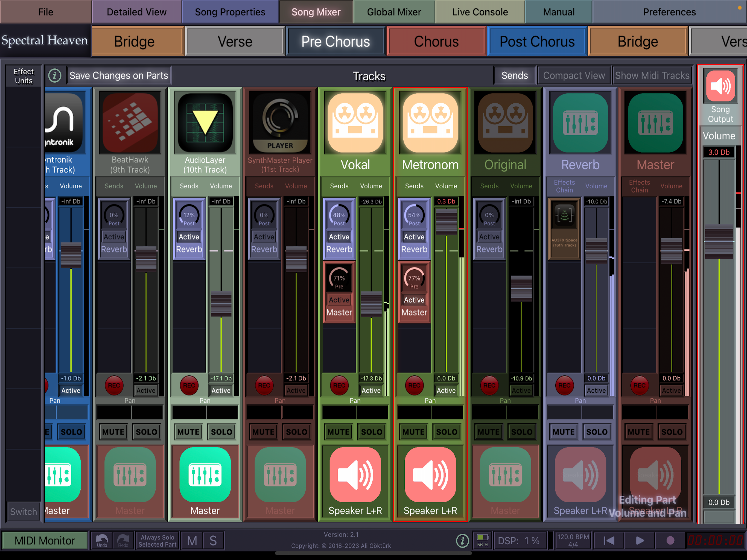This screenshot has height=560, width=747.
Task: Switch to the Global Mixer tab
Action: click(x=394, y=12)
